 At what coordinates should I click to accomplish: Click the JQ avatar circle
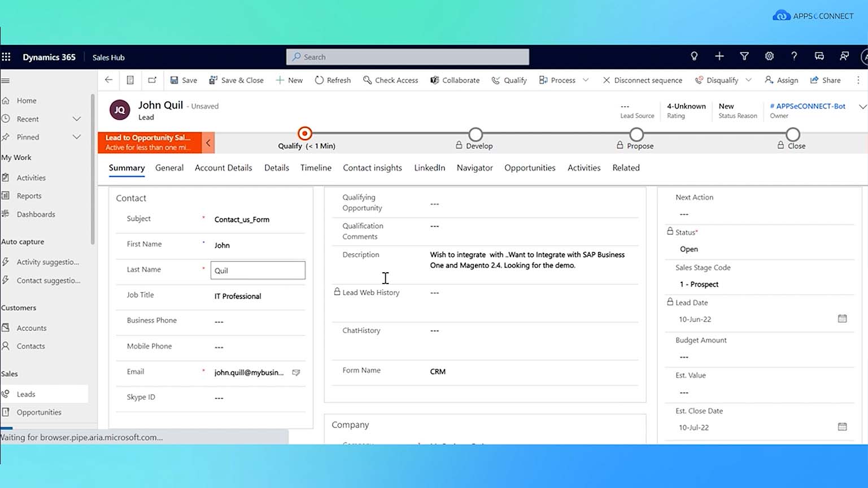(120, 110)
